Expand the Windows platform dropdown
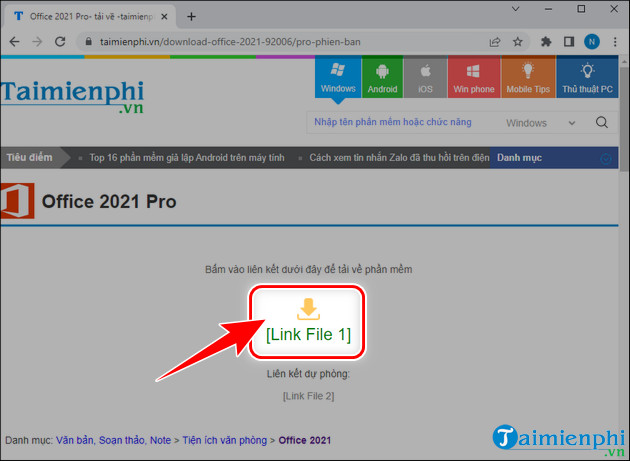 540,123
